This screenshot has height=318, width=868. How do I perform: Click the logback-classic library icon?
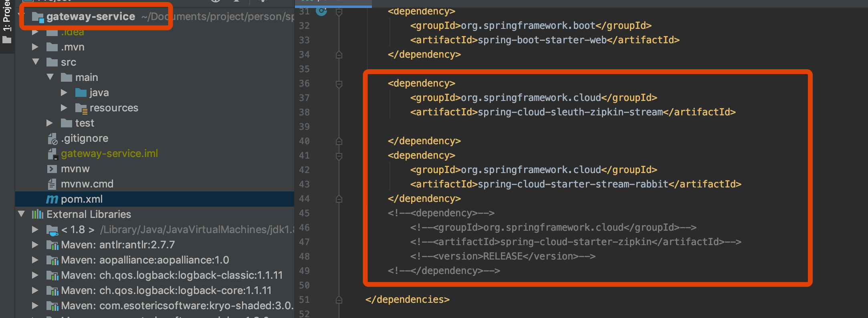(x=52, y=275)
